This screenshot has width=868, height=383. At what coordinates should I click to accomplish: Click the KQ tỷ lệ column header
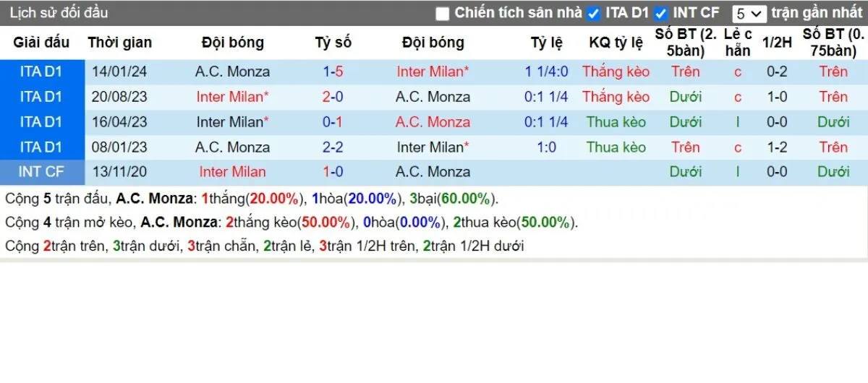(x=616, y=43)
